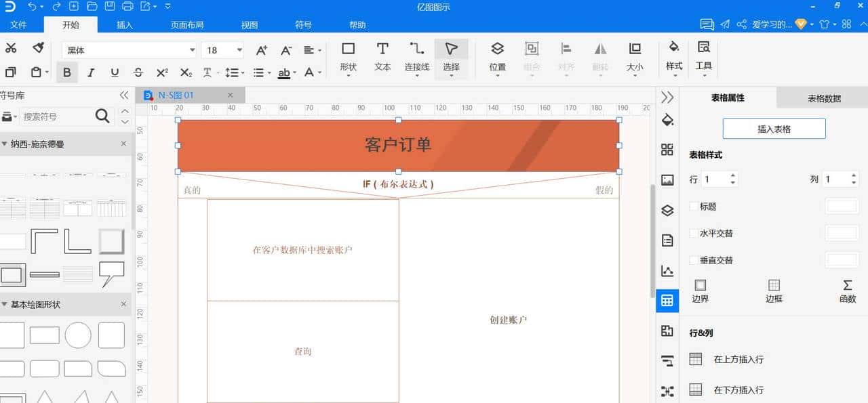The image size is (868, 403).
Task: Open the font family dropdown showing 黑体
Action: click(192, 50)
